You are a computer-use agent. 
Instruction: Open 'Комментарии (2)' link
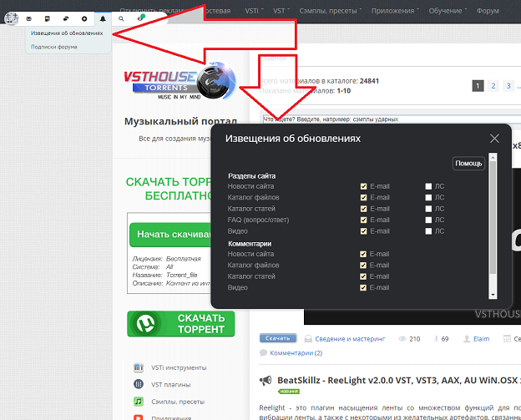click(296, 353)
